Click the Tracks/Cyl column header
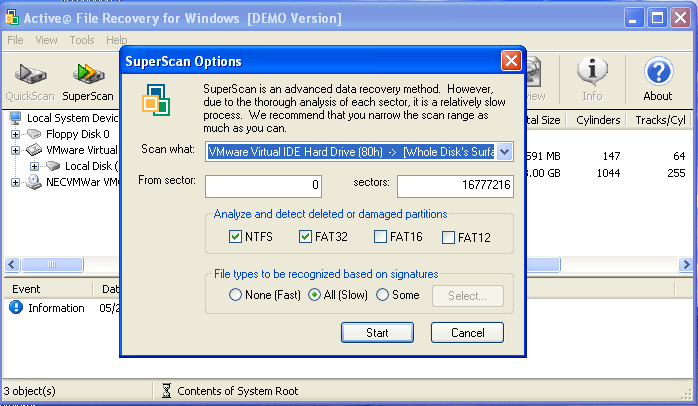 (x=660, y=120)
